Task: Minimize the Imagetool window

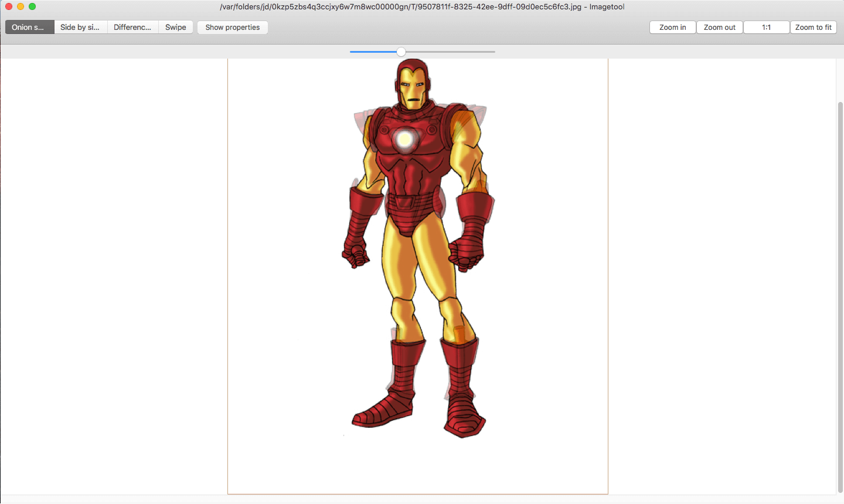Action: tap(21, 6)
